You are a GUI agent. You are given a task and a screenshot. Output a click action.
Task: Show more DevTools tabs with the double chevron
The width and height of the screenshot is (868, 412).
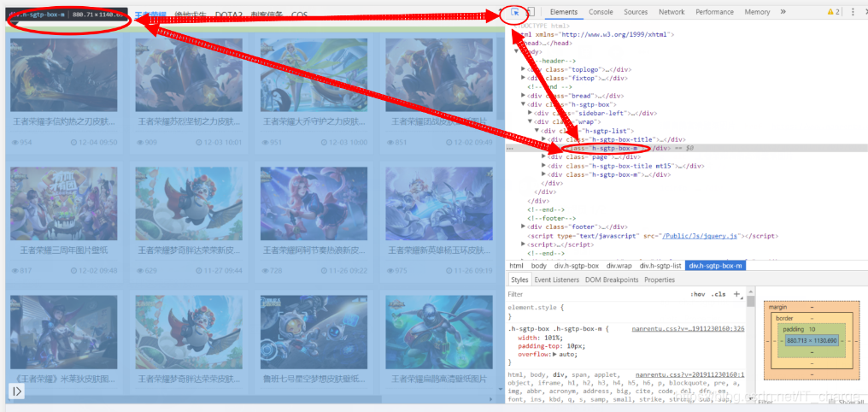coord(783,12)
